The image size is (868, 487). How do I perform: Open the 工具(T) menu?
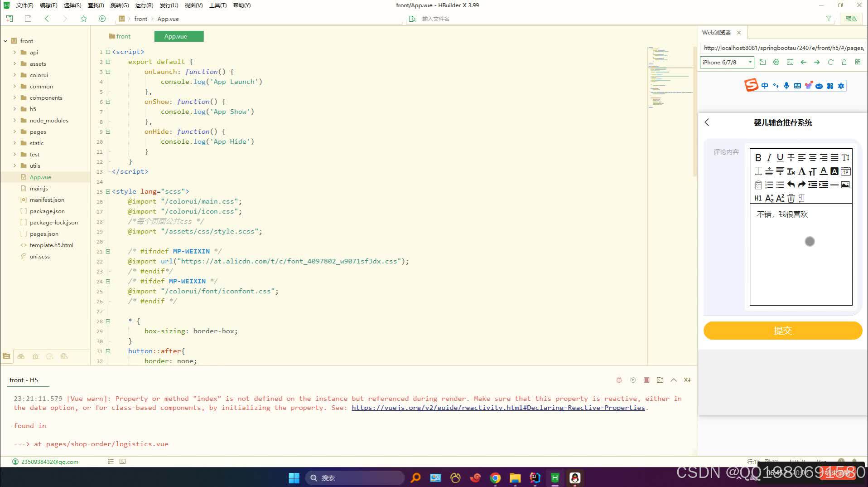[217, 5]
